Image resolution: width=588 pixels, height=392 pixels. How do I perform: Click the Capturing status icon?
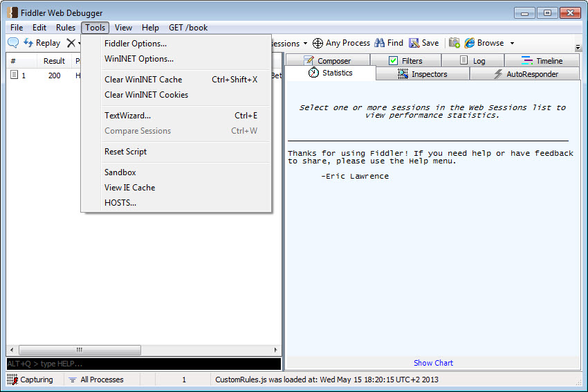click(12, 380)
